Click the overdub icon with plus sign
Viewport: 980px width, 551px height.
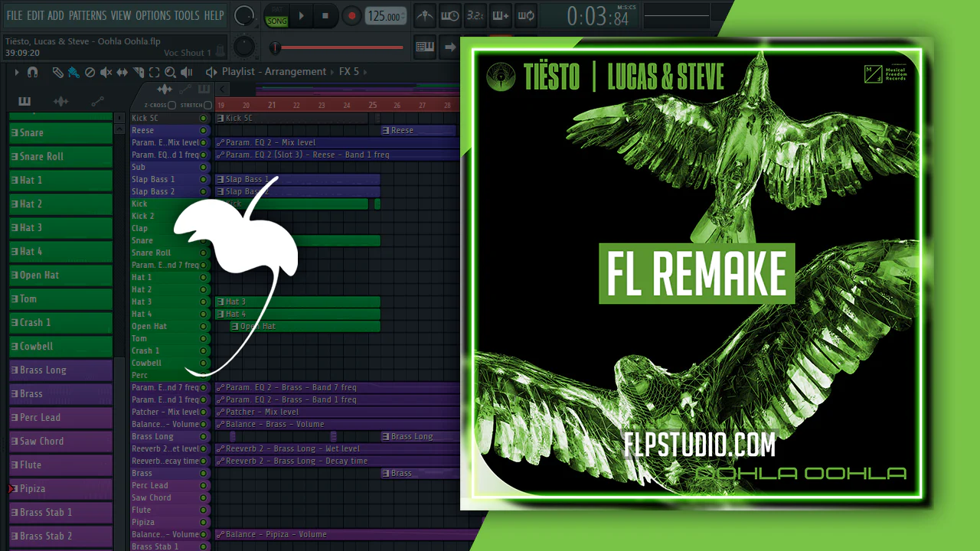point(500,15)
